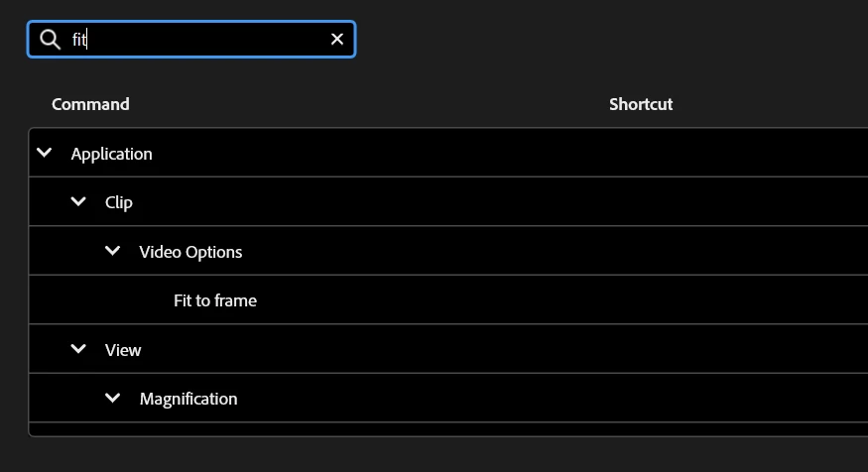Viewport: 868px width, 472px height.
Task: Select the Clip row label
Action: 118,202
